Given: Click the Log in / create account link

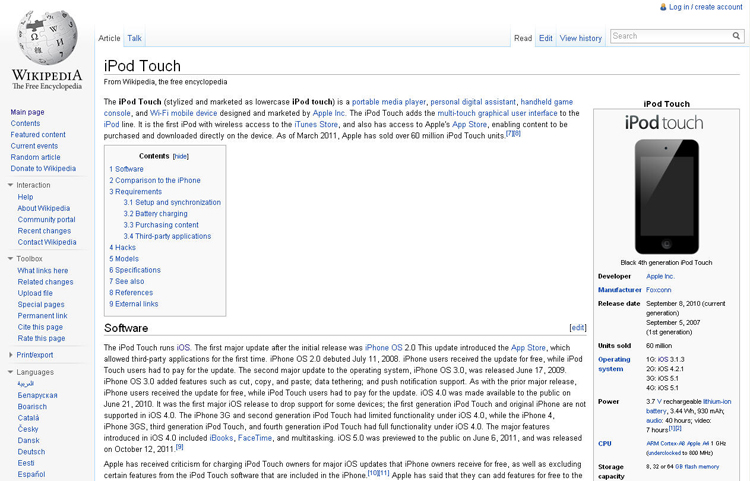Looking at the screenshot, I should click(x=705, y=7).
